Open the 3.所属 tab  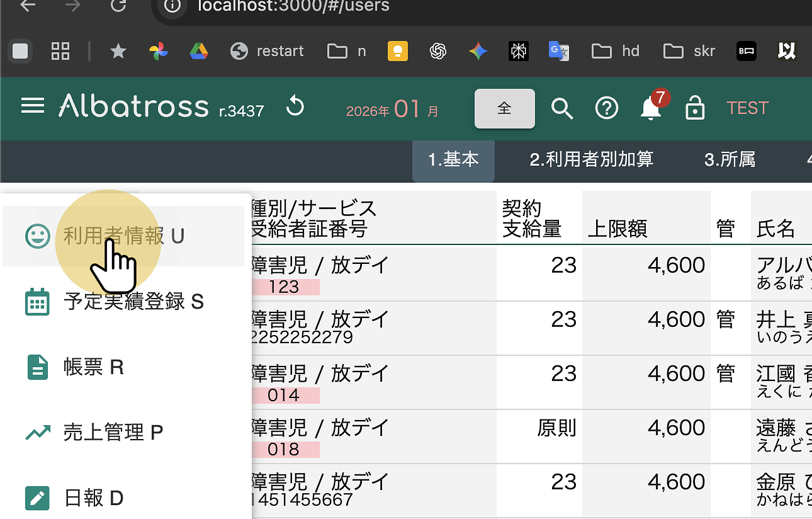click(730, 160)
